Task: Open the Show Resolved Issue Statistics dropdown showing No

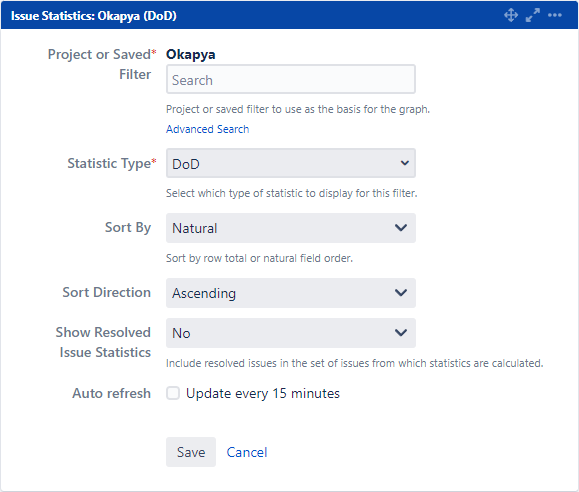Action: pos(291,333)
